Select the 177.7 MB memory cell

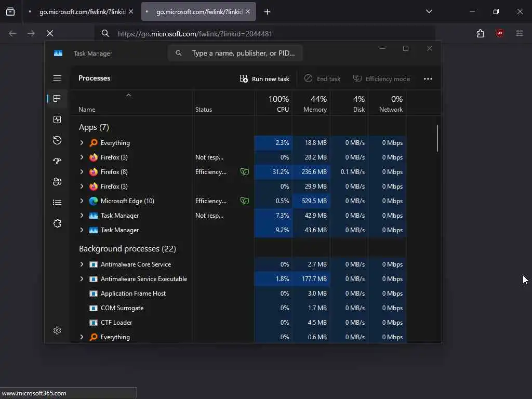coord(311,279)
